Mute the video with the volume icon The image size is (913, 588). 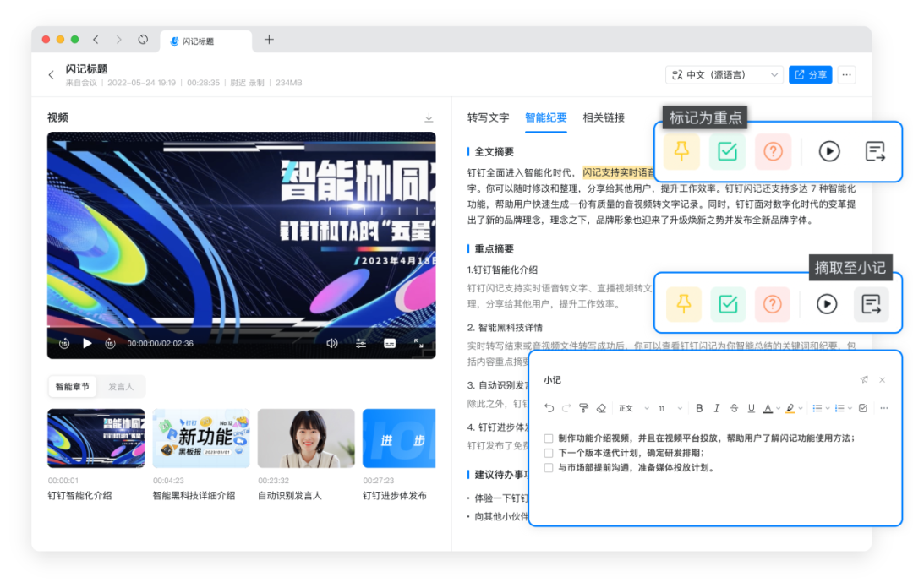point(332,343)
